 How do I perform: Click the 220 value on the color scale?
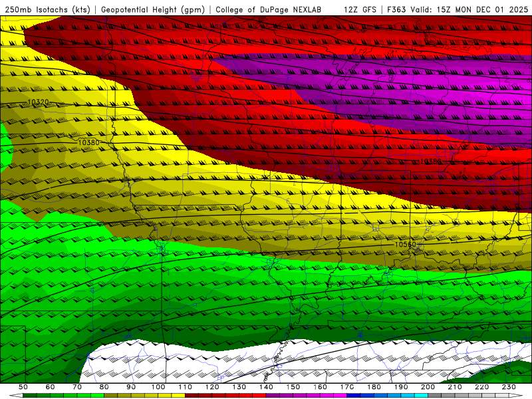coord(482,387)
